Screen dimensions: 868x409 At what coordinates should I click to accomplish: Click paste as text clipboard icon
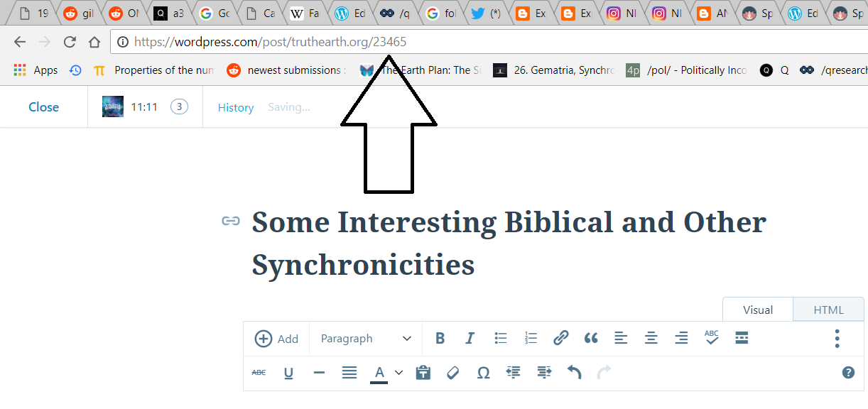(423, 373)
